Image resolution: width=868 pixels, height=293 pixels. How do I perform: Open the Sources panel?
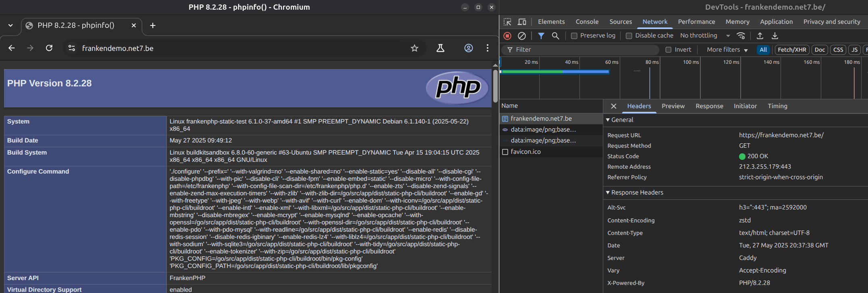621,22
